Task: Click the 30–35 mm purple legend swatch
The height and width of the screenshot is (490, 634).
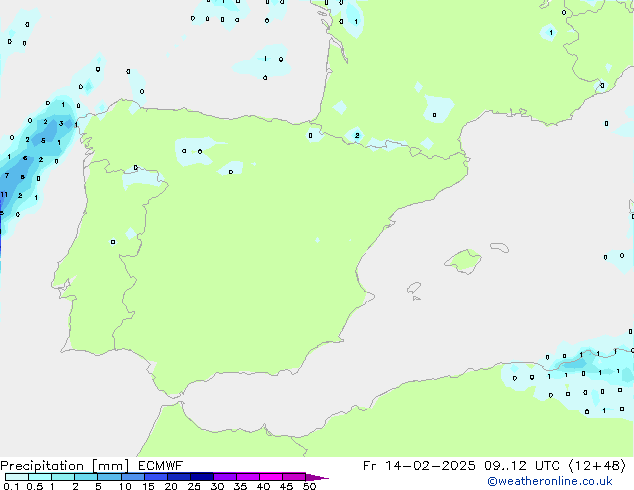Action: coord(224,477)
